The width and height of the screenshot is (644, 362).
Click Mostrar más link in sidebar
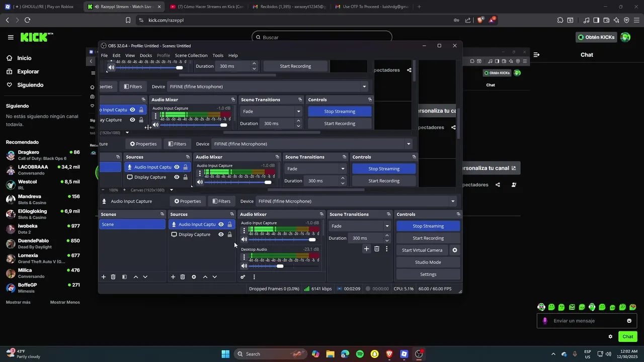[18, 302]
